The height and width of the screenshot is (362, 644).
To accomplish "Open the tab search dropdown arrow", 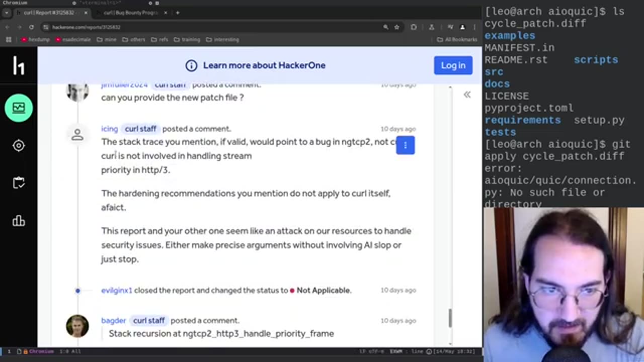I will [7, 13].
